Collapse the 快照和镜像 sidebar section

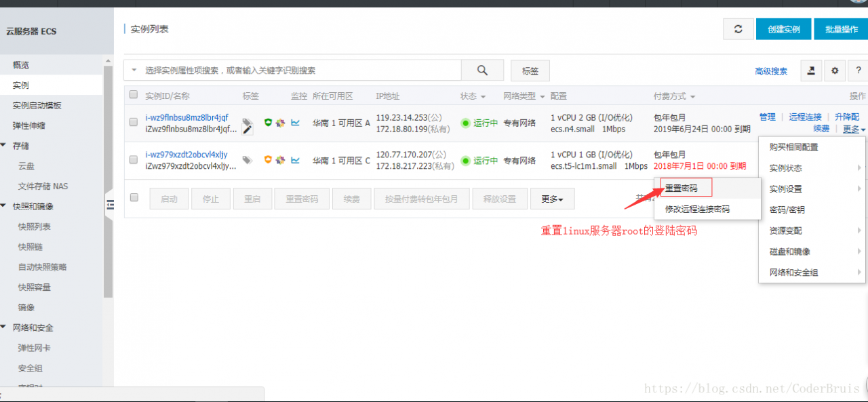(x=4, y=206)
